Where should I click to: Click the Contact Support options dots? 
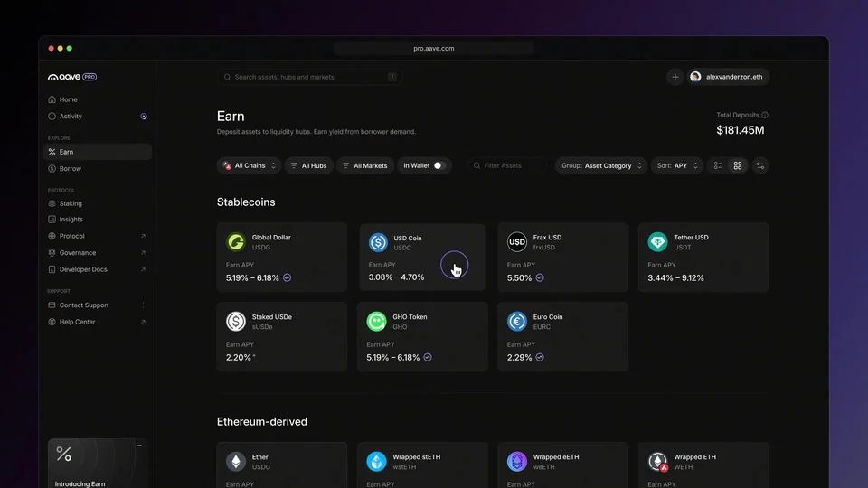(143, 305)
